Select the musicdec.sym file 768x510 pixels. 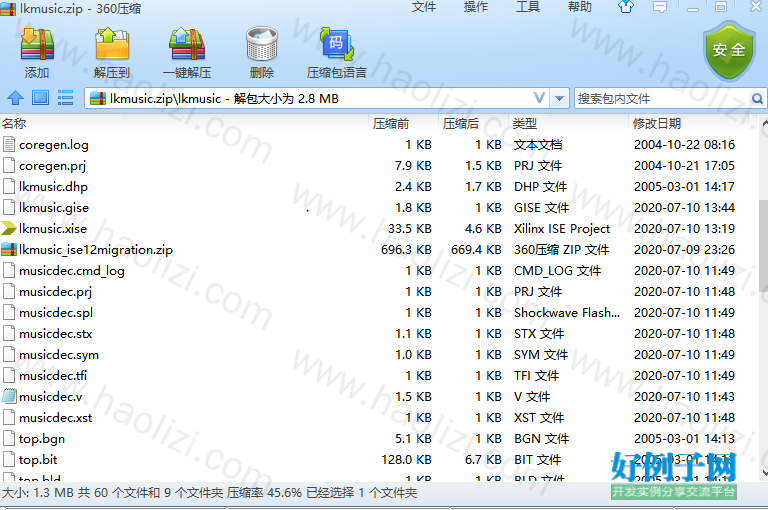tap(59, 355)
